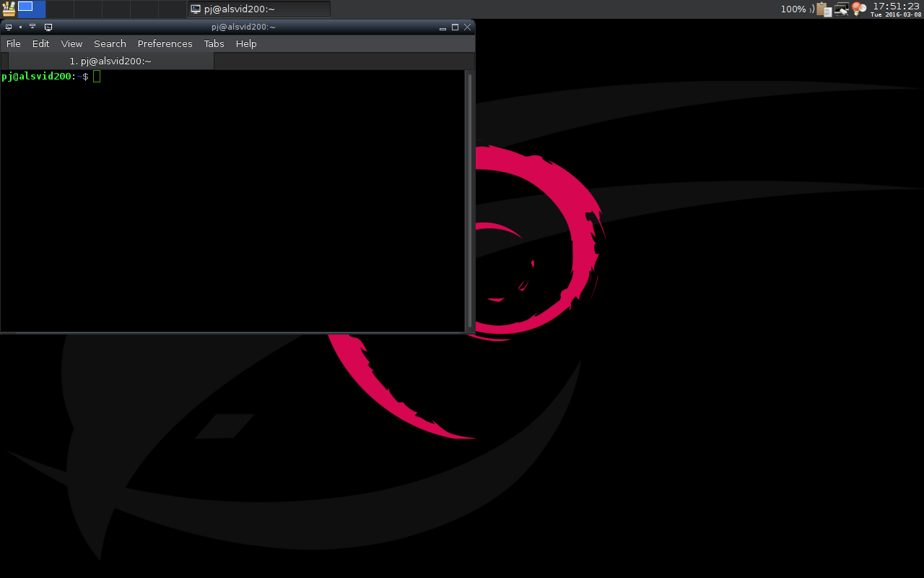
Task: Select the '1. pj@alsvid200:~' terminal tab
Action: [x=110, y=61]
